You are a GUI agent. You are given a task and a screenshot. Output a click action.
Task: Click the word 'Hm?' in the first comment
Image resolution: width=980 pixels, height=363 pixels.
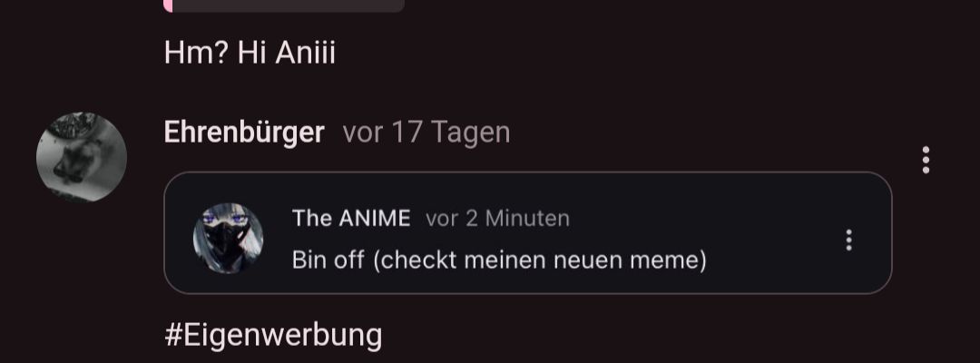point(197,53)
